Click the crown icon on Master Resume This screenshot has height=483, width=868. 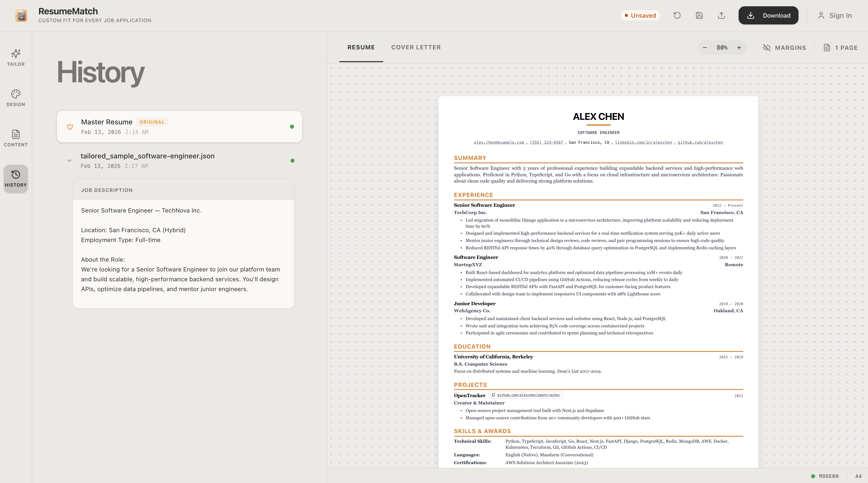pyautogui.click(x=70, y=126)
